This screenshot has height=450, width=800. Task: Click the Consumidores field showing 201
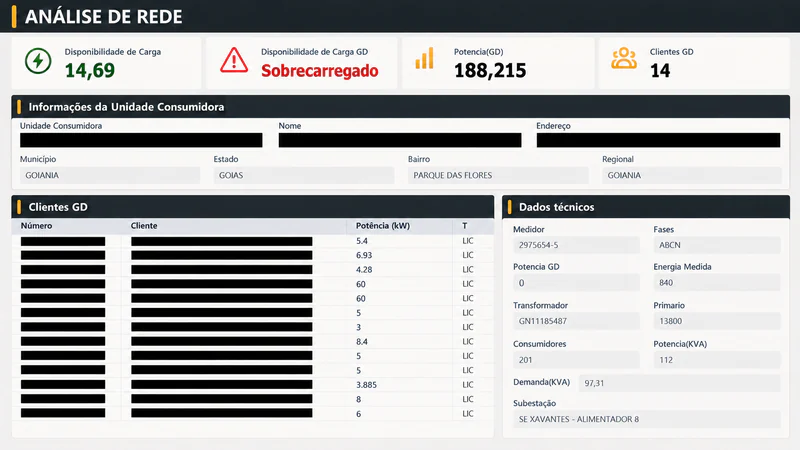[576, 360]
